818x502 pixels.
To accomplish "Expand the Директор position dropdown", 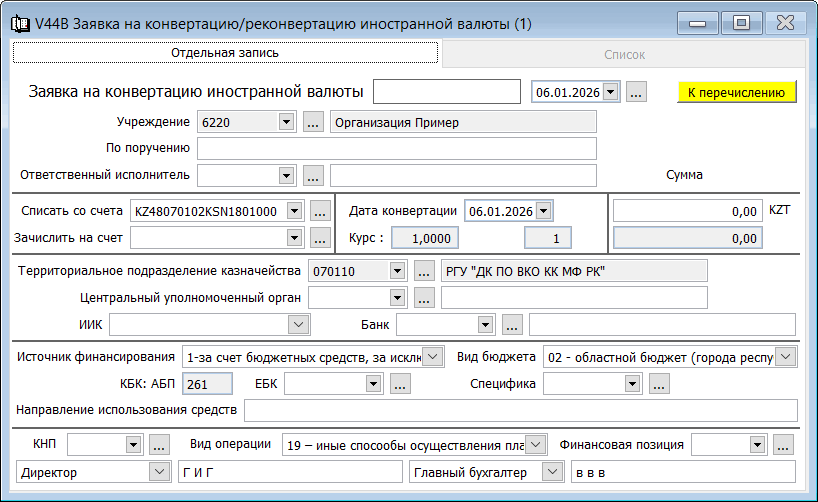I will pyautogui.click(x=159, y=472).
